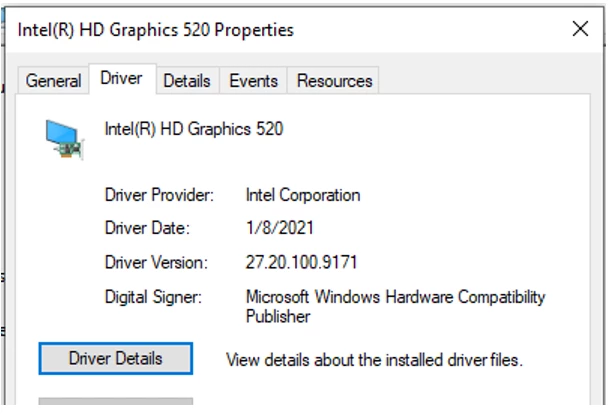Go to the Events tab
The width and height of the screenshot is (612, 417).
click(x=253, y=81)
